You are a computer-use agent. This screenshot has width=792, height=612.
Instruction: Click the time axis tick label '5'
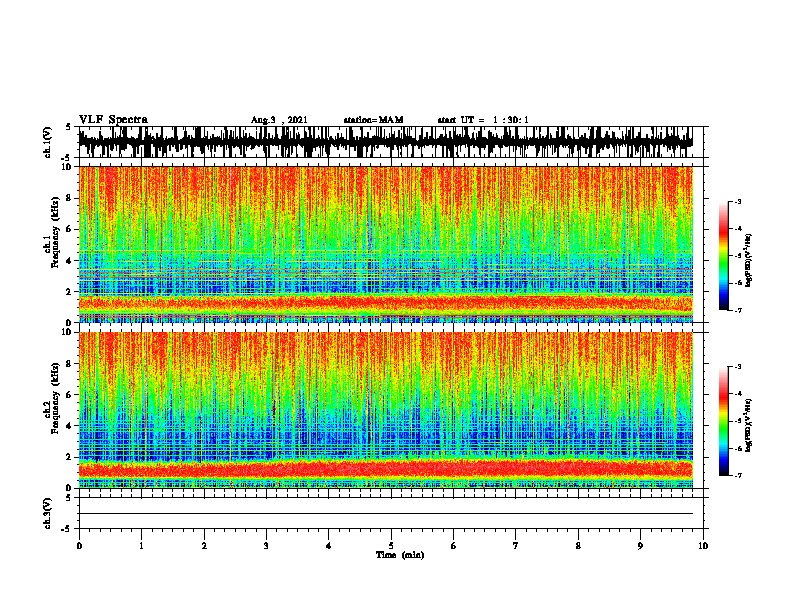[391, 546]
